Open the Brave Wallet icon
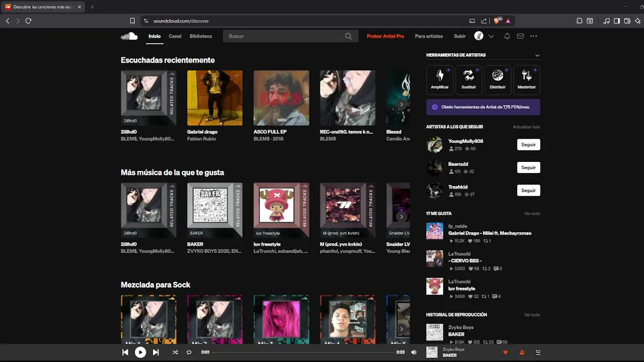The image size is (644, 362). [627, 21]
